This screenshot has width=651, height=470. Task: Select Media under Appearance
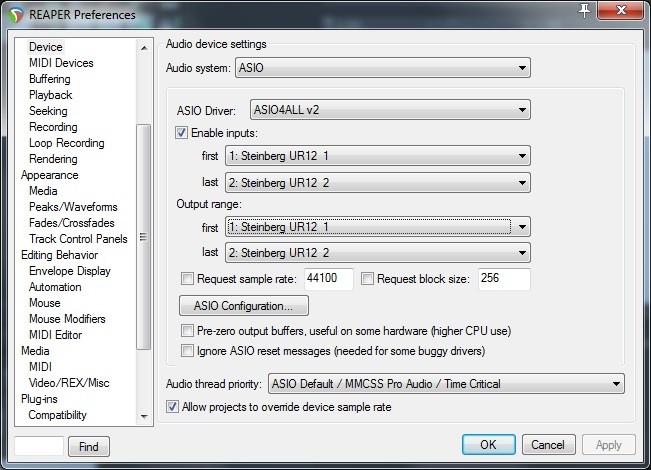43,191
